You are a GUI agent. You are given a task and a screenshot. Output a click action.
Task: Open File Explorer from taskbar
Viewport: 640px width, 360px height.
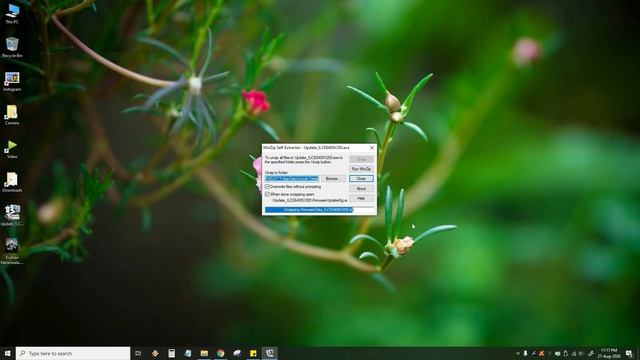point(204,353)
